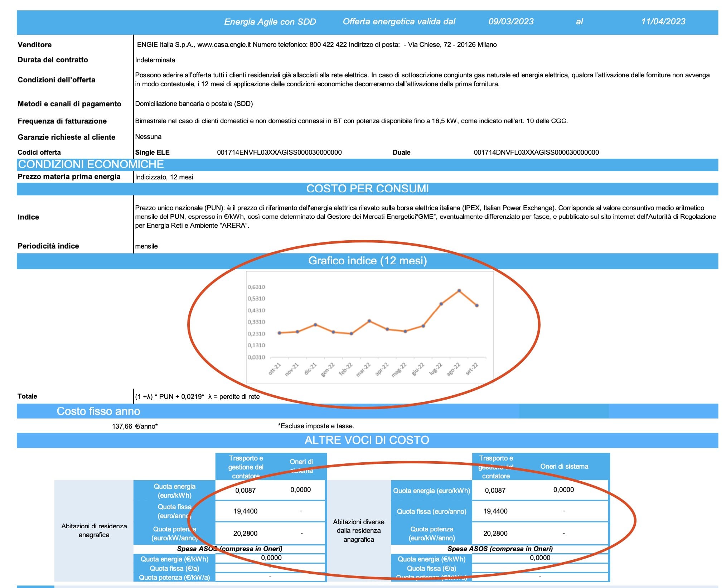Click the 'Totale' row label

[27, 396]
